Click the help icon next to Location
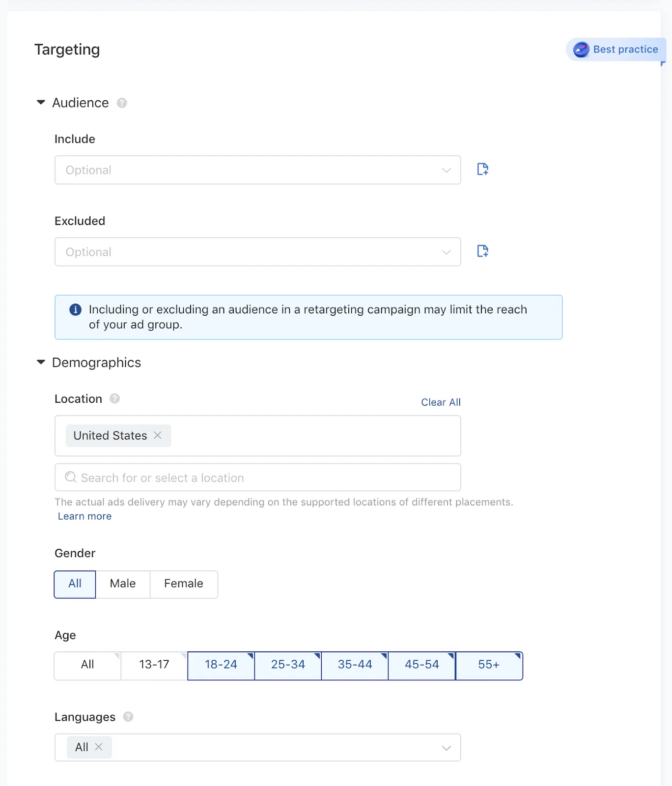The height and width of the screenshot is (786, 672). [x=115, y=398]
